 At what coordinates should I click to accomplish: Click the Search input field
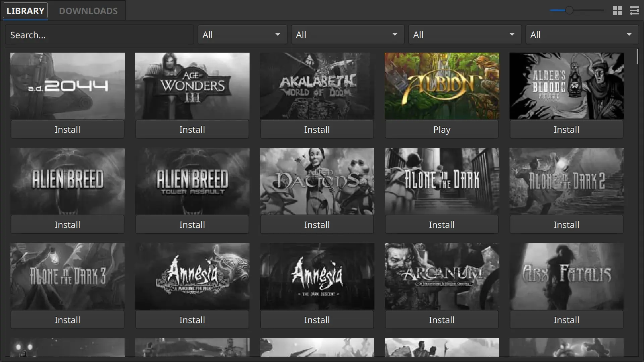click(x=99, y=35)
